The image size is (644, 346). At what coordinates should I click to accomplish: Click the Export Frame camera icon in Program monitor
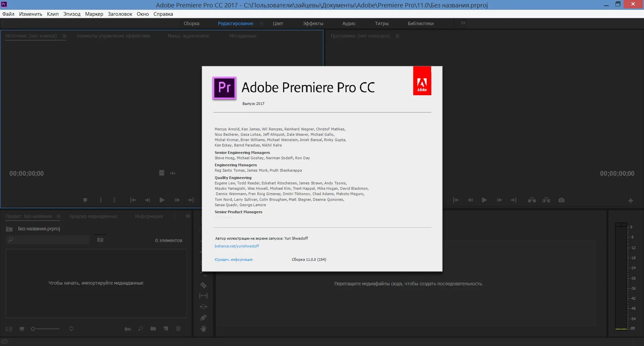[x=561, y=200]
